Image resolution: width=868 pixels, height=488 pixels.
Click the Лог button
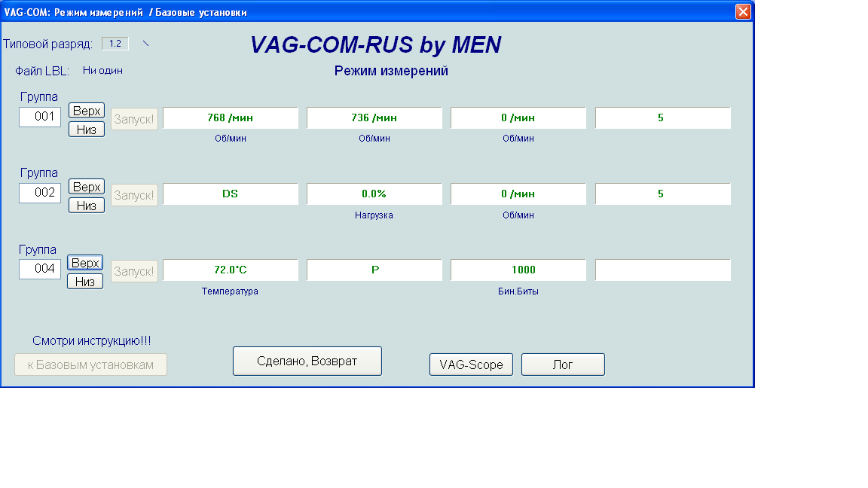[563, 364]
